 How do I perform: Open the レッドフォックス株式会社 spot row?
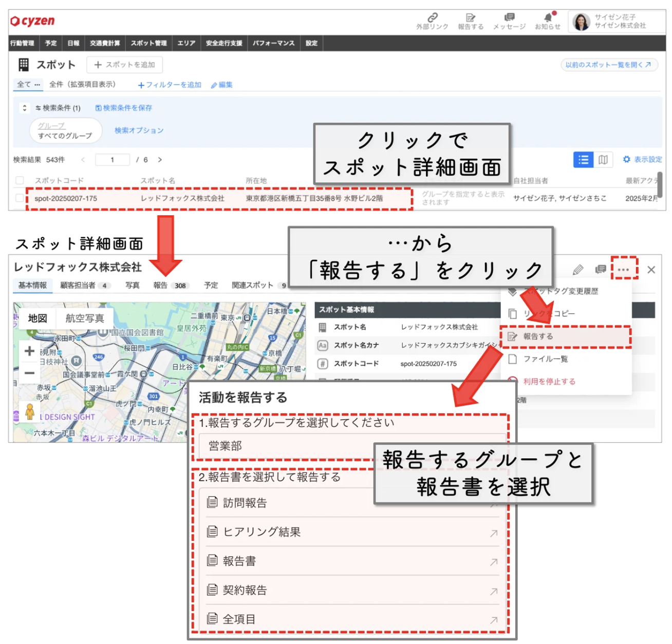click(219, 198)
